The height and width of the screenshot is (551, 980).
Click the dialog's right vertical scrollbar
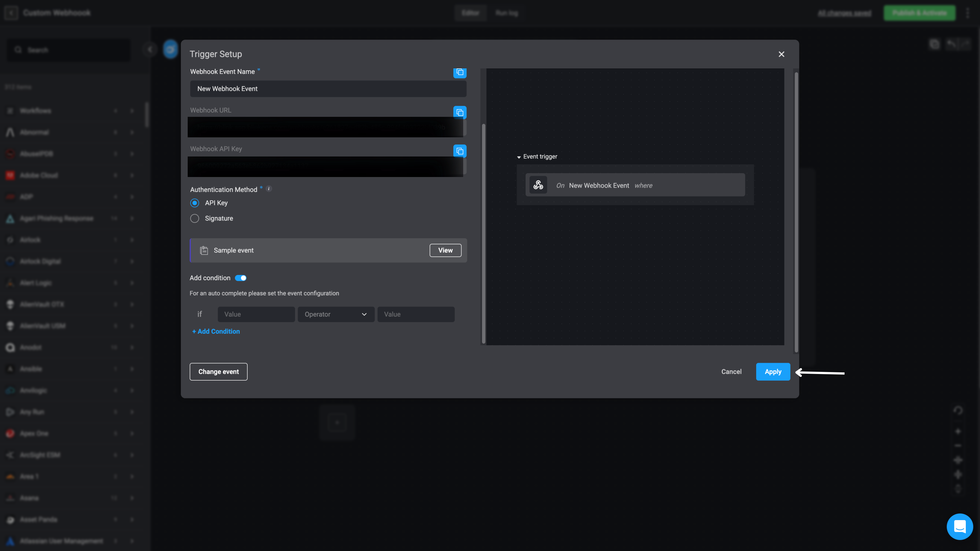796,211
